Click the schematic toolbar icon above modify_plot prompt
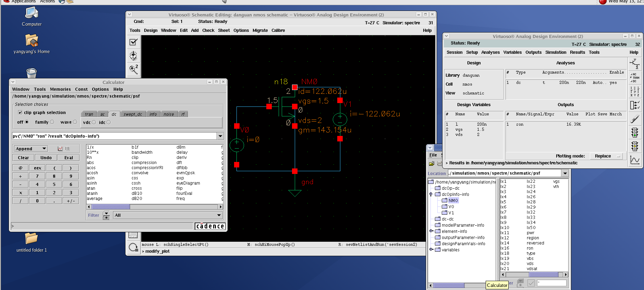 pyautogui.click(x=133, y=247)
